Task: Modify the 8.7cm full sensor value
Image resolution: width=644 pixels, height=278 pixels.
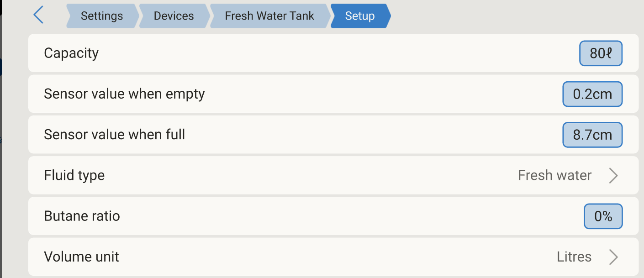Action: 592,135
